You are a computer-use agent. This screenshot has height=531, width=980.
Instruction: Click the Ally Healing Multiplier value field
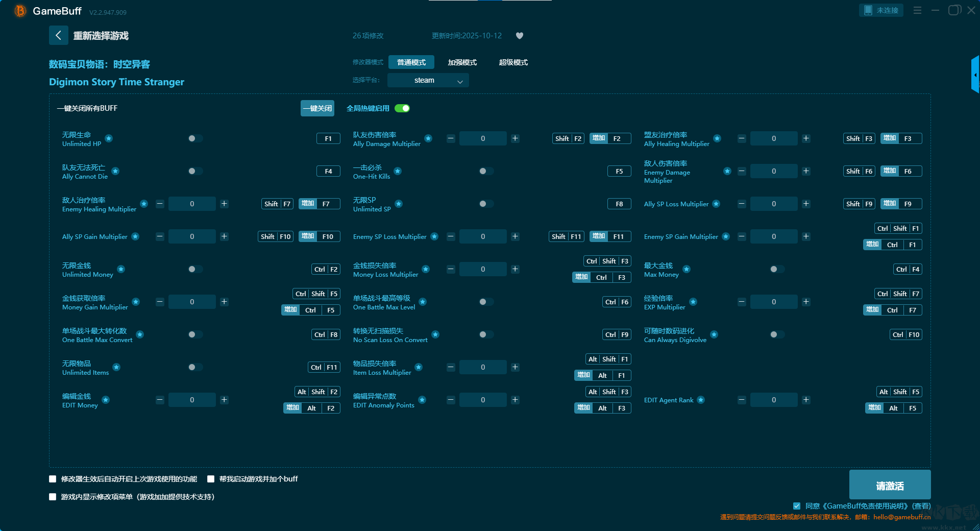click(774, 138)
